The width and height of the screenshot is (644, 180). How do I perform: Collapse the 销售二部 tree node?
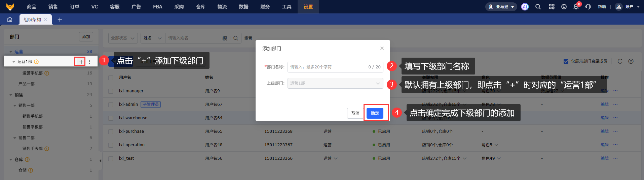[x=15, y=138]
